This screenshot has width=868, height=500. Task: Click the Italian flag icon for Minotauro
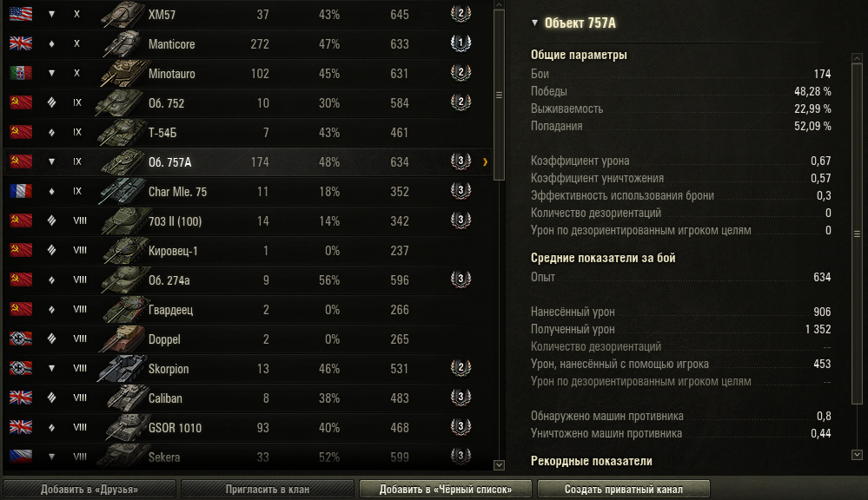(21, 73)
